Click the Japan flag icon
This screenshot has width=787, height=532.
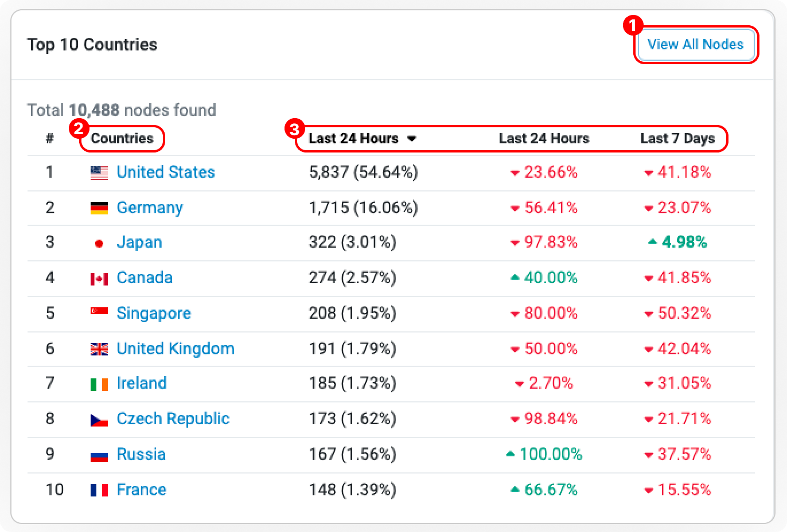pyautogui.click(x=99, y=242)
